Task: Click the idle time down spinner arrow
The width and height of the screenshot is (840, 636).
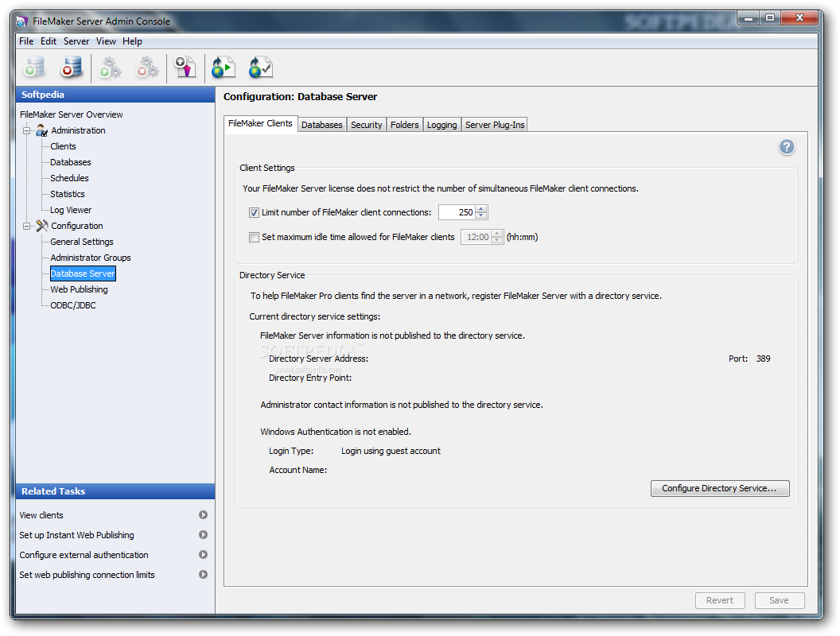Action: (x=497, y=240)
